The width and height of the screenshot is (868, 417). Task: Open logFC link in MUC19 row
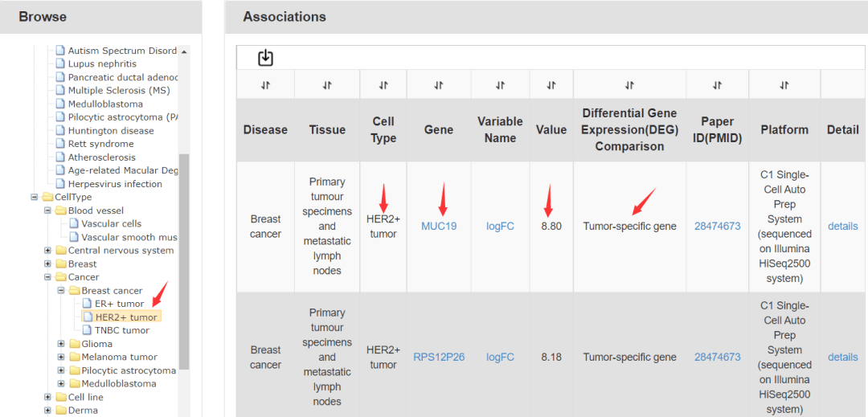coord(501,227)
